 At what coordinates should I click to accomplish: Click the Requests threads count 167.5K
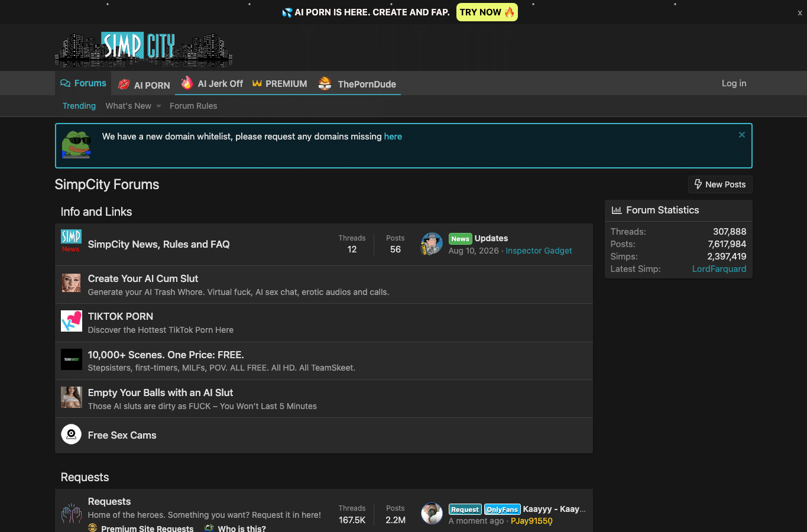coord(352,520)
